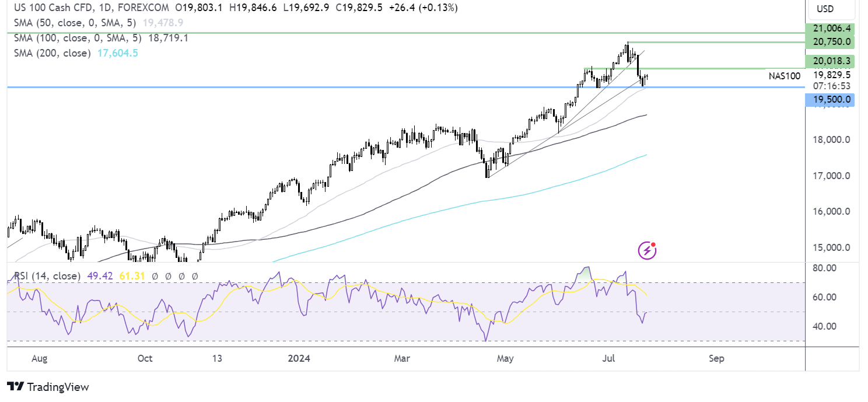Select the 20,018.3 price level label
The height and width of the screenshot is (402, 868).
[x=829, y=61]
